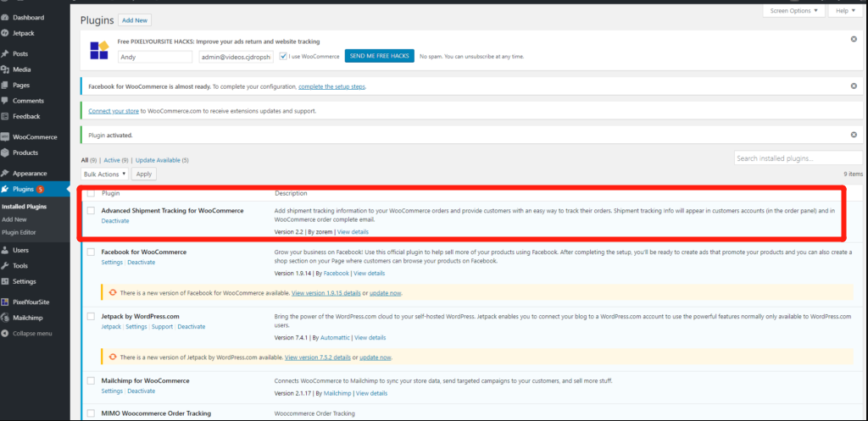The image size is (868, 421).
Task: Toggle the select-all plugins checkbox in header
Action: 91,194
